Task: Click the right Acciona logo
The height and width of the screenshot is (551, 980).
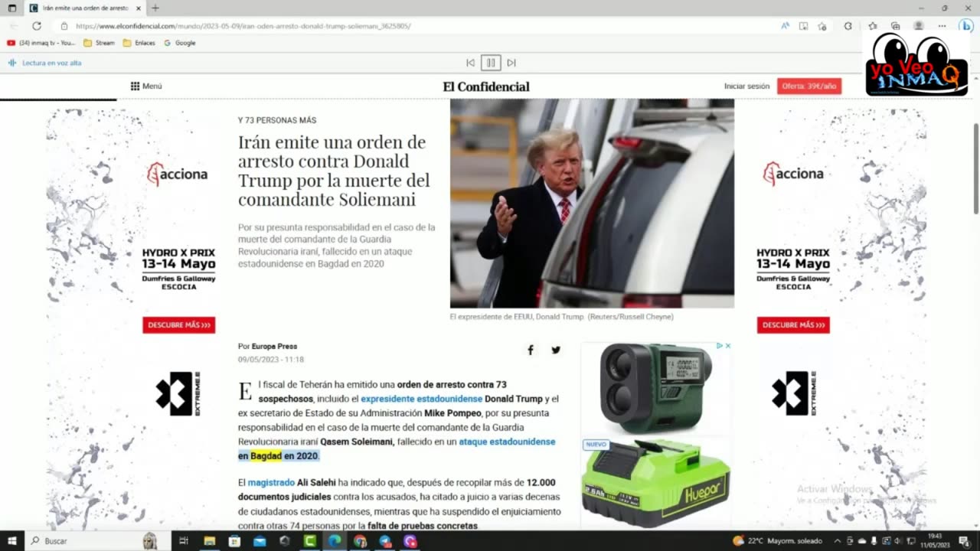Action: point(793,174)
